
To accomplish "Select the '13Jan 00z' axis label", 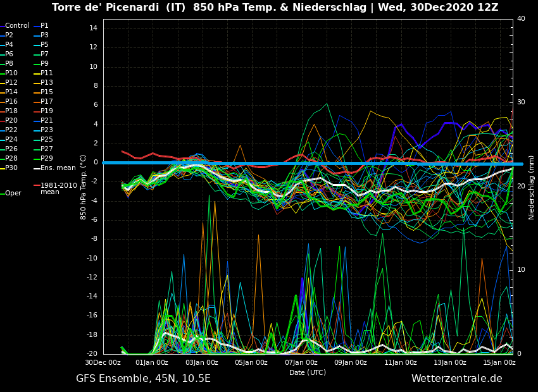I will coord(450,362).
